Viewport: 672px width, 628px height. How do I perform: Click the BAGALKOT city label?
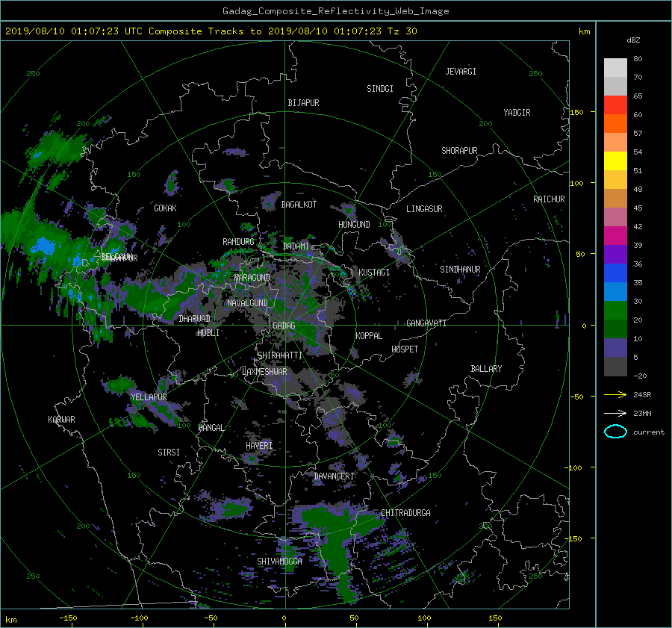point(299,205)
